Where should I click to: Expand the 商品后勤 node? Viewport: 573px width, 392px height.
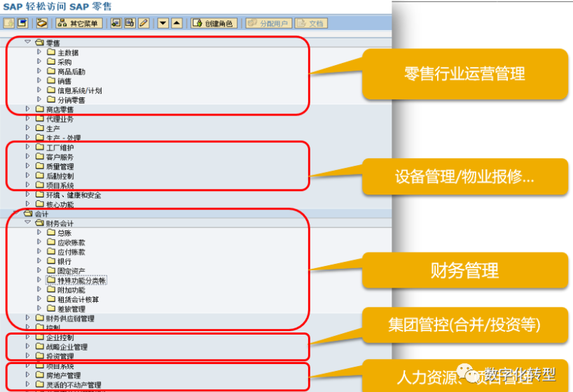pyautogui.click(x=39, y=71)
